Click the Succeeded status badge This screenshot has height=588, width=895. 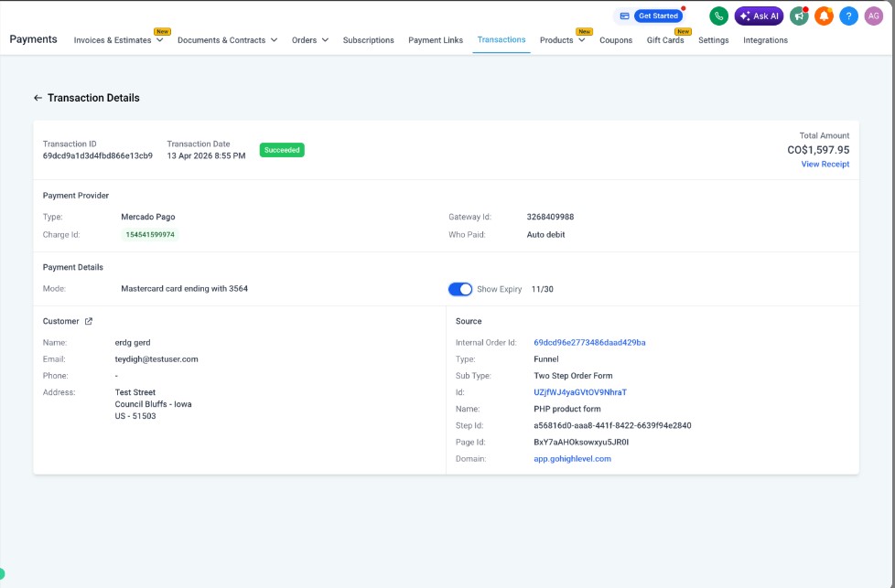point(282,150)
